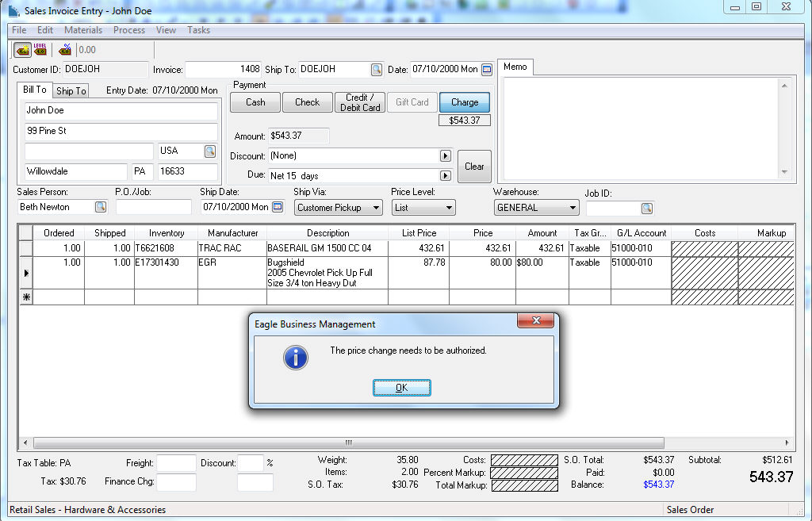Open the Materials menu
The image size is (812, 521).
click(83, 30)
